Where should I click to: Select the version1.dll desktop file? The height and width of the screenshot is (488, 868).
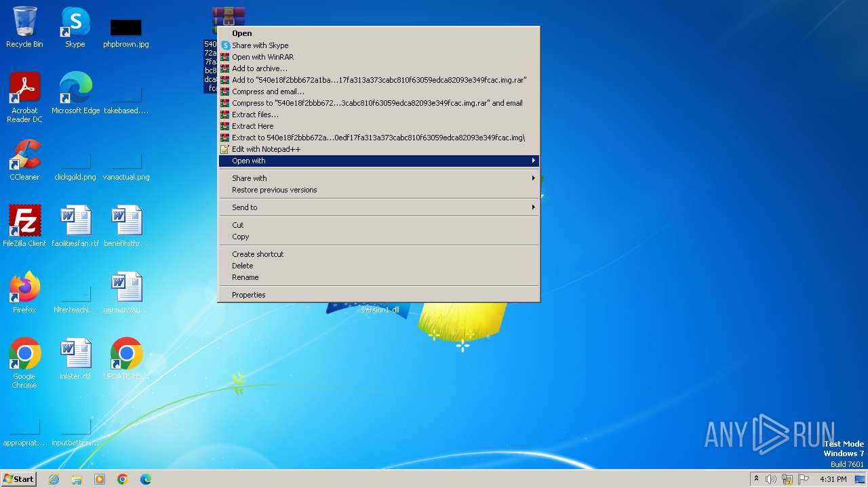point(380,310)
